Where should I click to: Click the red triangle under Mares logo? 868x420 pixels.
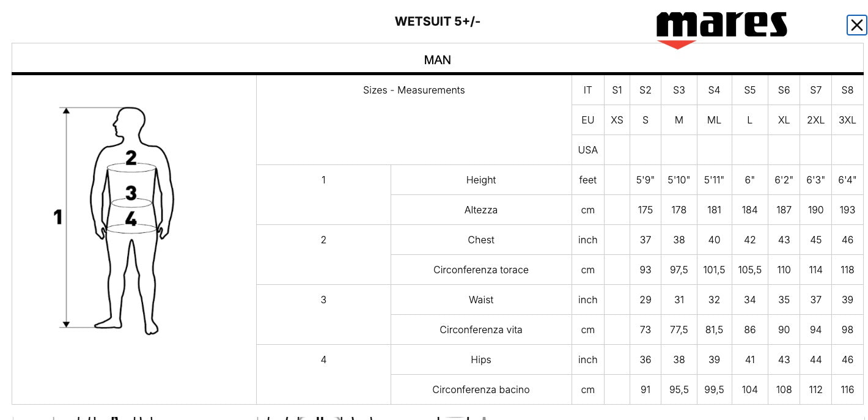677,44
